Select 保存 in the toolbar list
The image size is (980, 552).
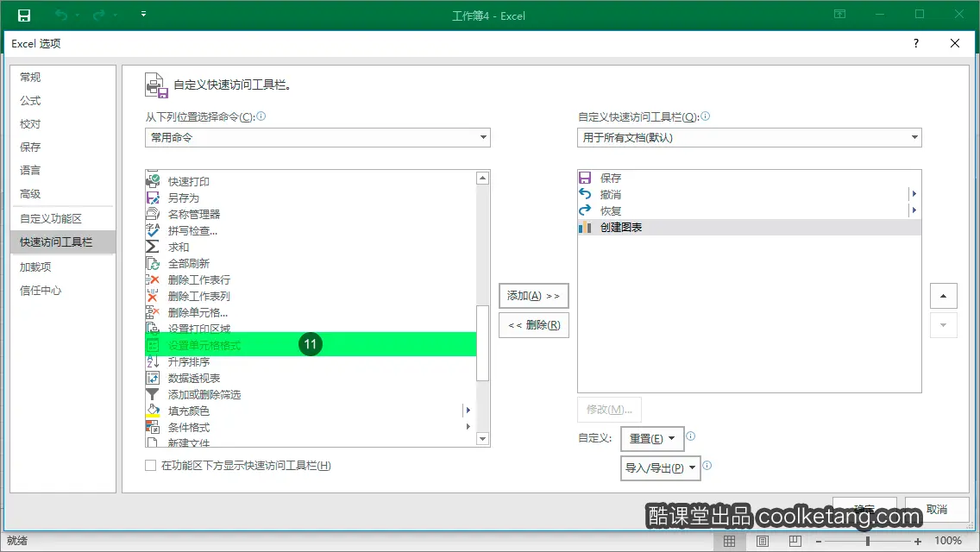point(749,179)
